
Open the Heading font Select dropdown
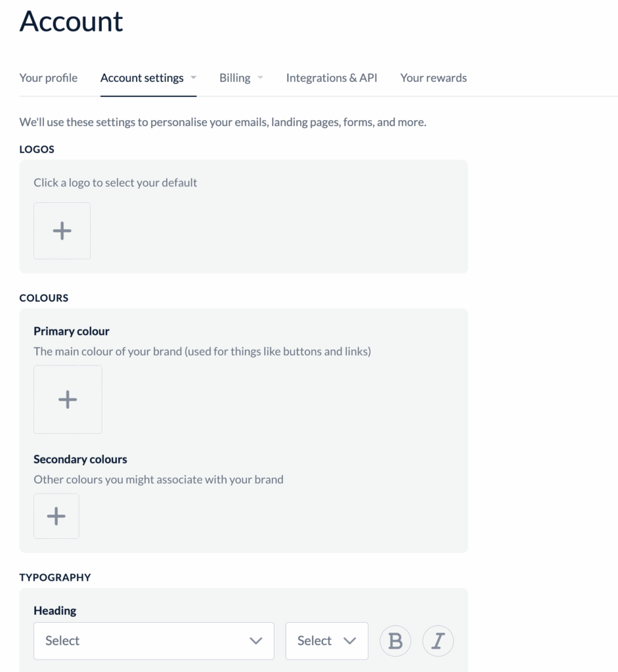click(x=153, y=640)
